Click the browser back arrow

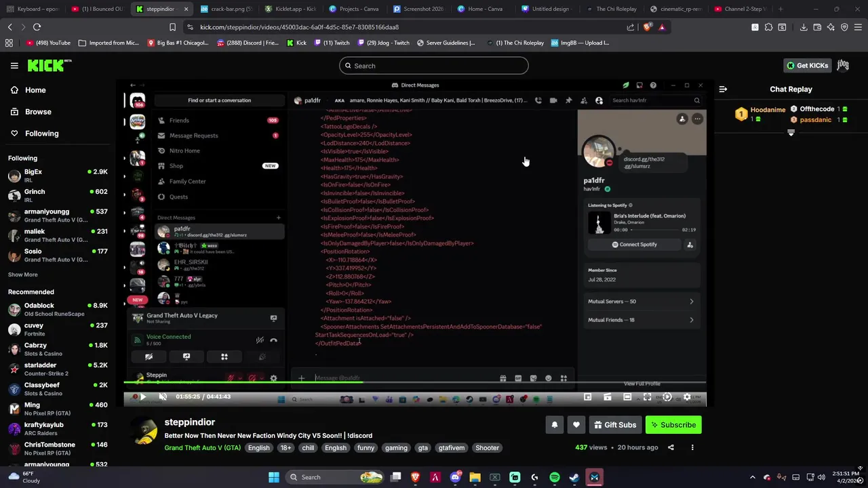coord(9,27)
